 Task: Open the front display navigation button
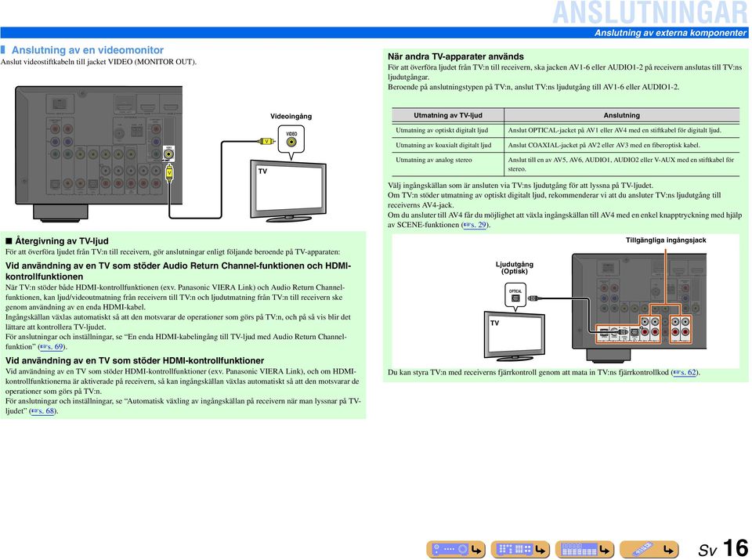click(584, 549)
